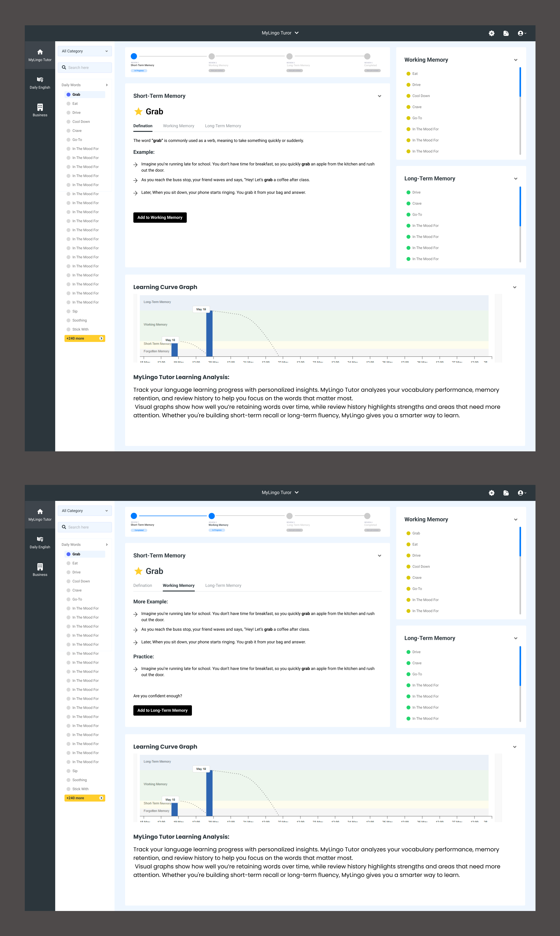Go to MyLingo Tutor home in lower sidebar
560x936 pixels.
(40, 515)
